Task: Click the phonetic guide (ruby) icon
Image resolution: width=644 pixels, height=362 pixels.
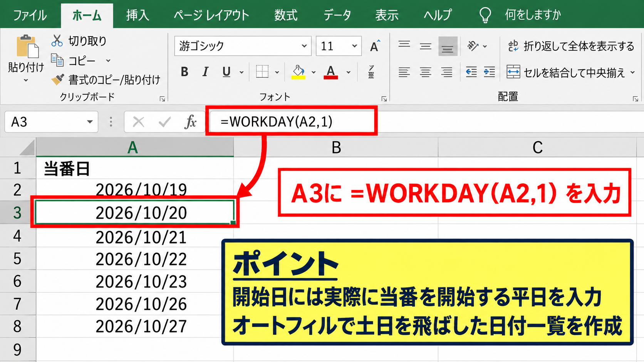Action: pyautogui.click(x=371, y=72)
